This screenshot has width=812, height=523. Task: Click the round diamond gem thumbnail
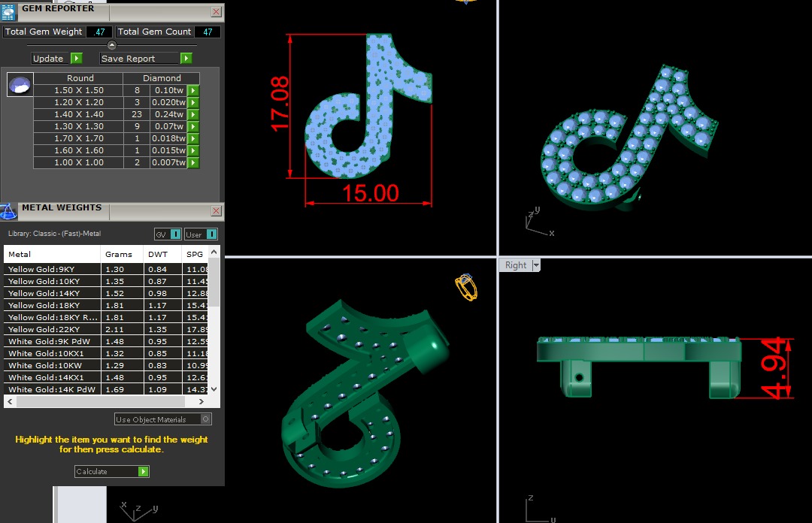tap(20, 84)
